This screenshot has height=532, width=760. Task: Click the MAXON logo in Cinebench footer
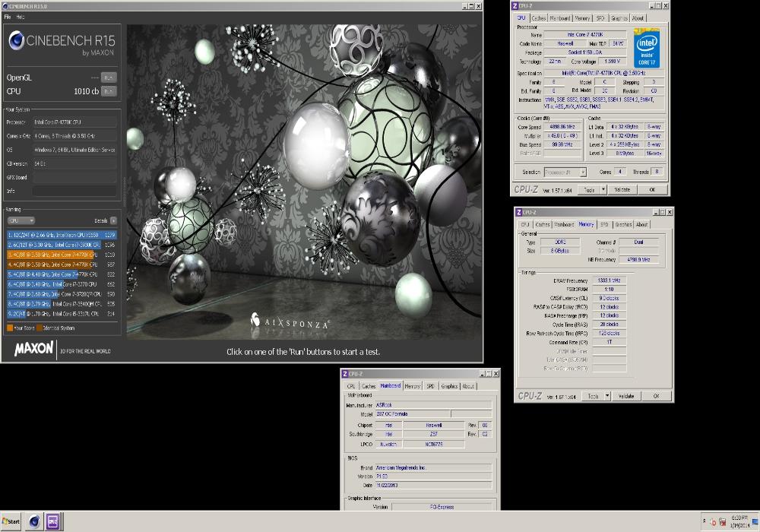pos(33,348)
